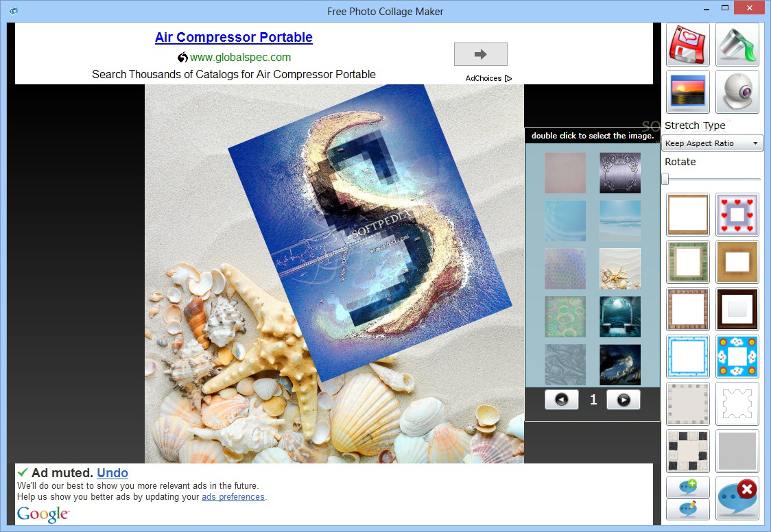Open the sunset photo picture icon
Image resolution: width=771 pixels, height=532 pixels.
point(687,92)
